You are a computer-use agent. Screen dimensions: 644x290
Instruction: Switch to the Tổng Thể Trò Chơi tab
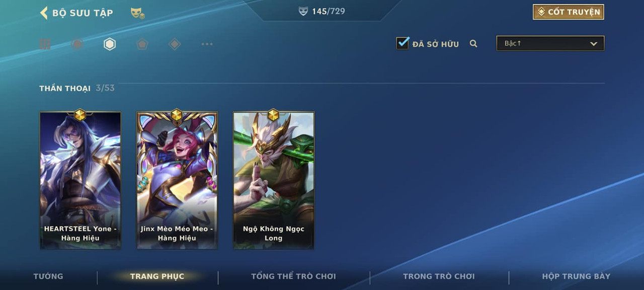click(x=293, y=276)
